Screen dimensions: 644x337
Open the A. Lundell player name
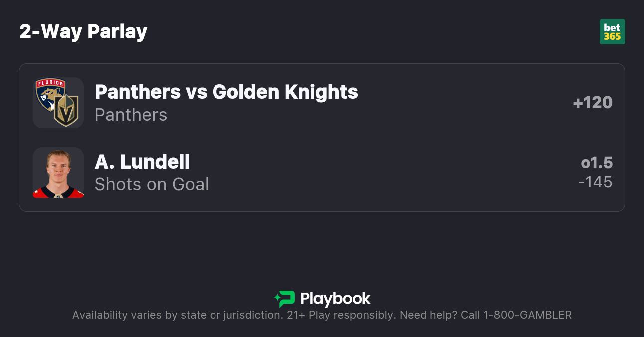point(142,162)
